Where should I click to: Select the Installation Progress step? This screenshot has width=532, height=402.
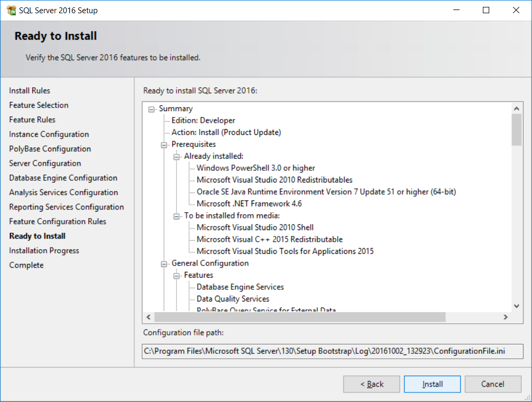tap(44, 251)
